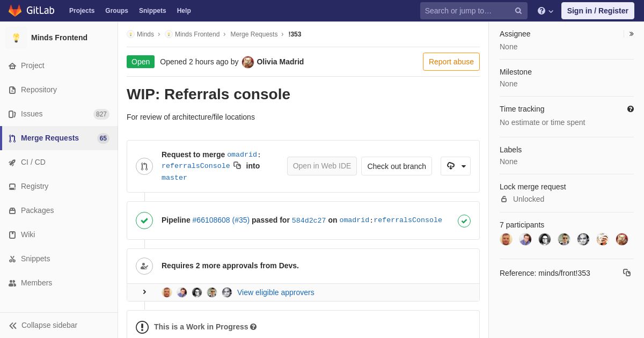Click the Merge Requests sidebar icon
Image resolution: width=644 pixels, height=338 pixels.
12,138
